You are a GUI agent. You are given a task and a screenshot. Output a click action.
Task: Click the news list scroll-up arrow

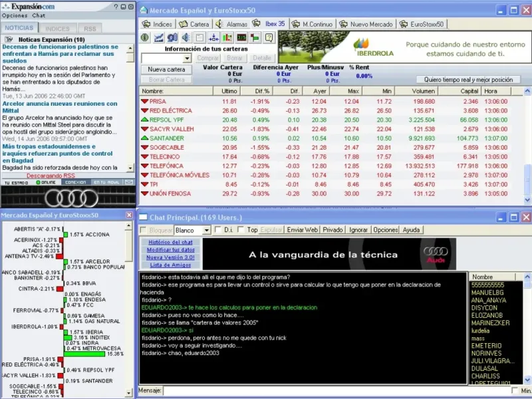point(130,49)
